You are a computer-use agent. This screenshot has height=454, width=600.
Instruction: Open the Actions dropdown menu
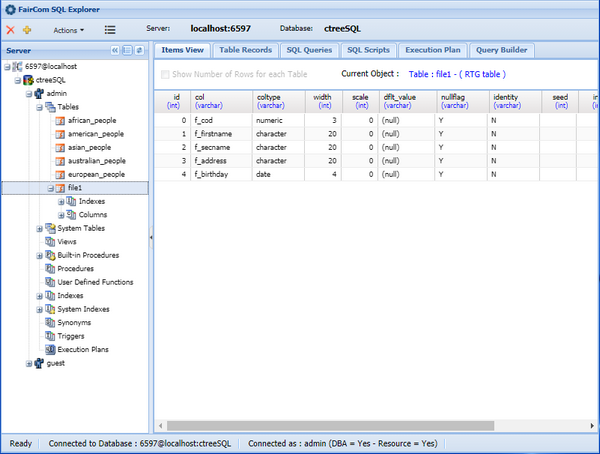(68, 30)
